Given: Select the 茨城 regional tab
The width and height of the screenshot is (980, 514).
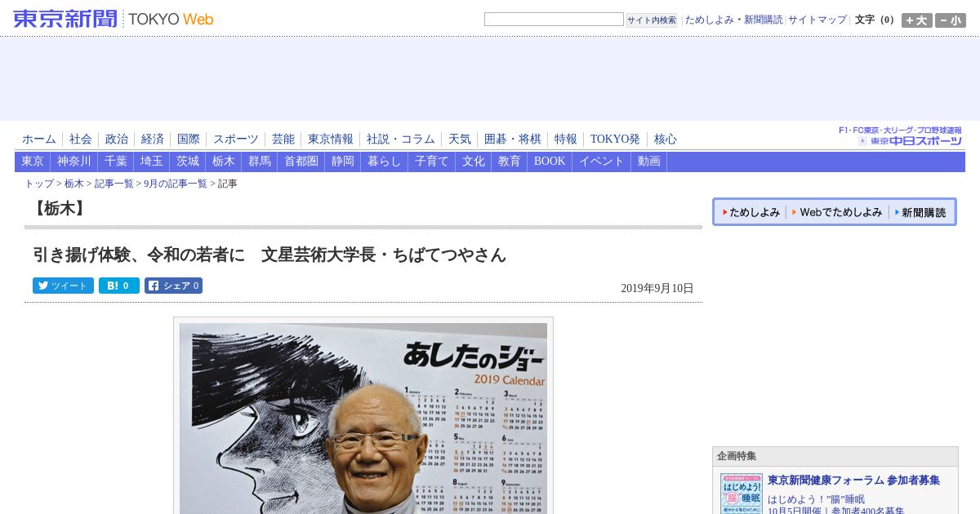Looking at the screenshot, I should 188,162.
